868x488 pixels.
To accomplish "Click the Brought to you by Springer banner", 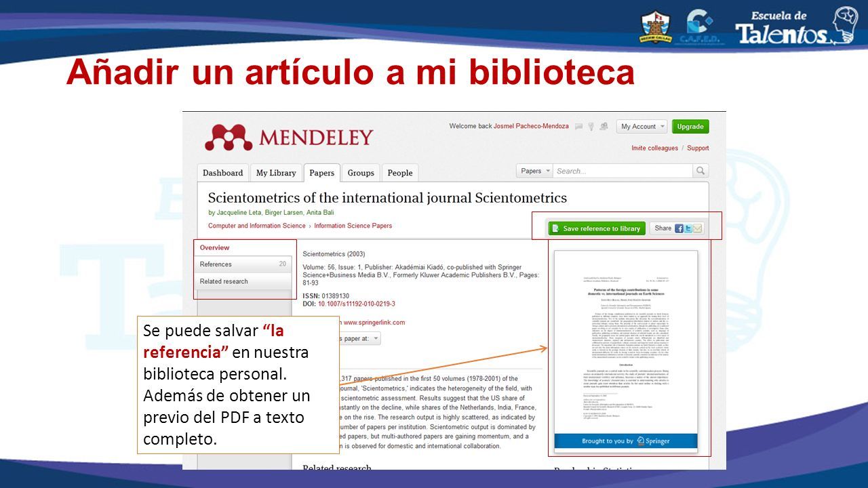I will pyautogui.click(x=626, y=441).
